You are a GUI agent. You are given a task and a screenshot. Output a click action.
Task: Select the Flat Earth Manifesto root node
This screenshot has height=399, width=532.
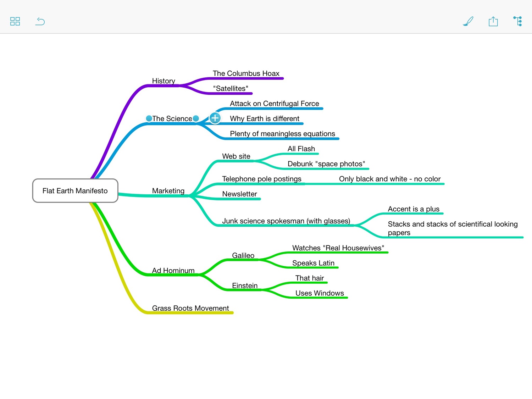(x=75, y=191)
